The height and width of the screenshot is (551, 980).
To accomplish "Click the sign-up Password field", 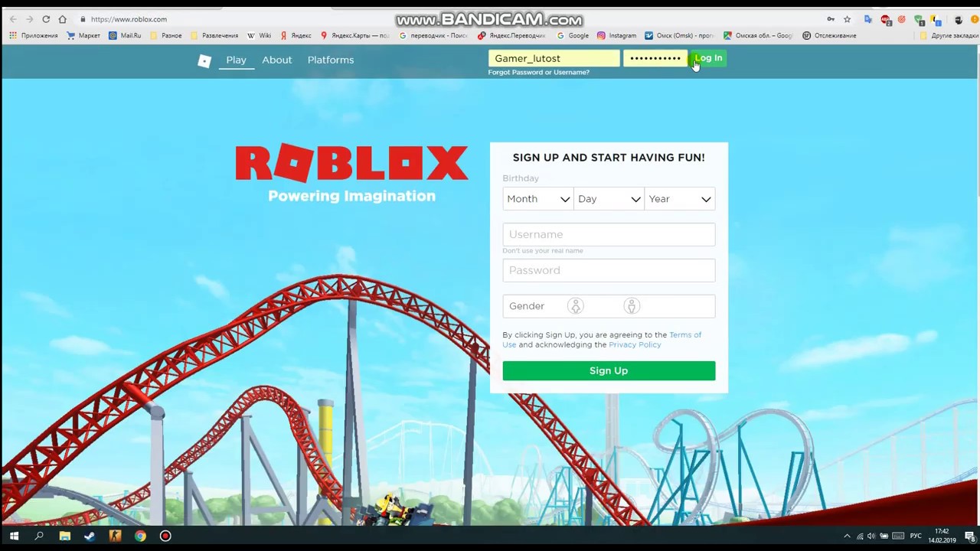I will 609,270.
